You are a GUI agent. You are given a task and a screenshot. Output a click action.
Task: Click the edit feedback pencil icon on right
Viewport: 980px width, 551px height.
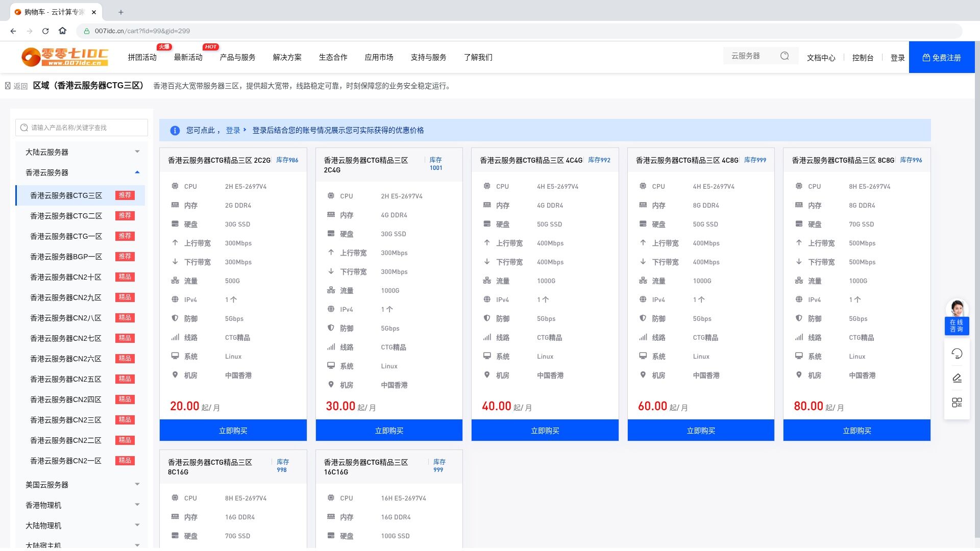click(x=957, y=378)
